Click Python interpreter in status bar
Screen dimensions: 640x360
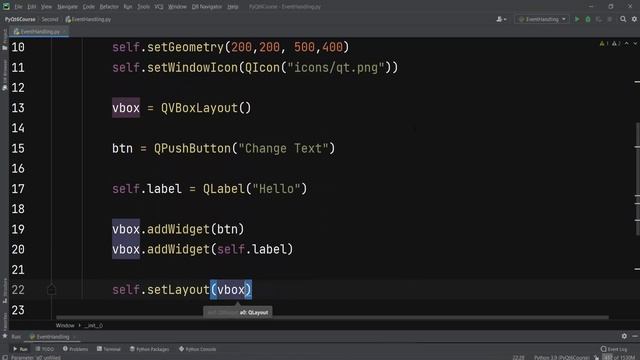(x=562, y=357)
